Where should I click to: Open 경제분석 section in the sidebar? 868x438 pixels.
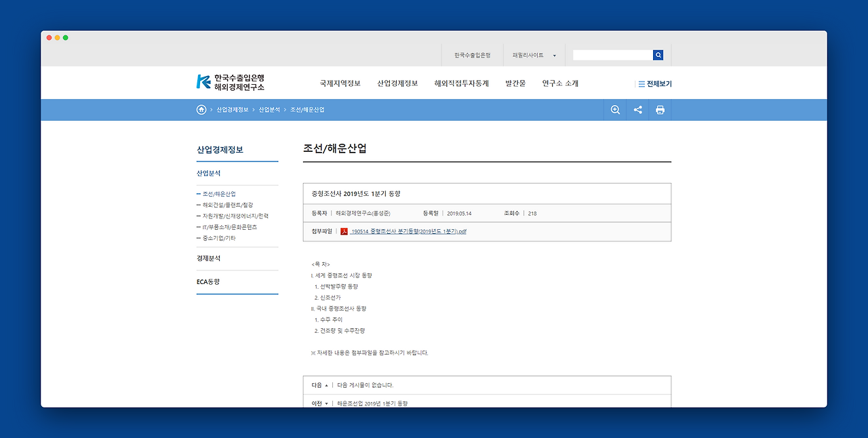(x=209, y=258)
